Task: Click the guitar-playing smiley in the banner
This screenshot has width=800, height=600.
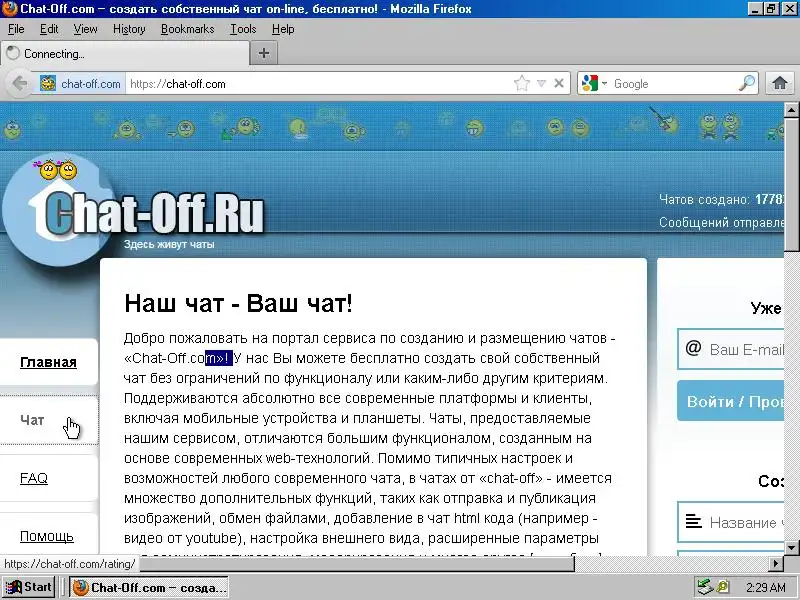Action: (x=666, y=120)
